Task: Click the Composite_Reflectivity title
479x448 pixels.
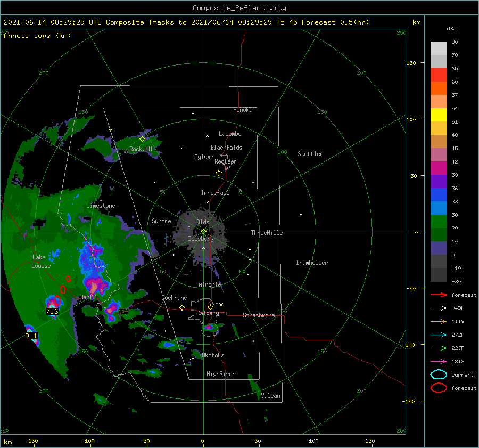Action: point(240,8)
